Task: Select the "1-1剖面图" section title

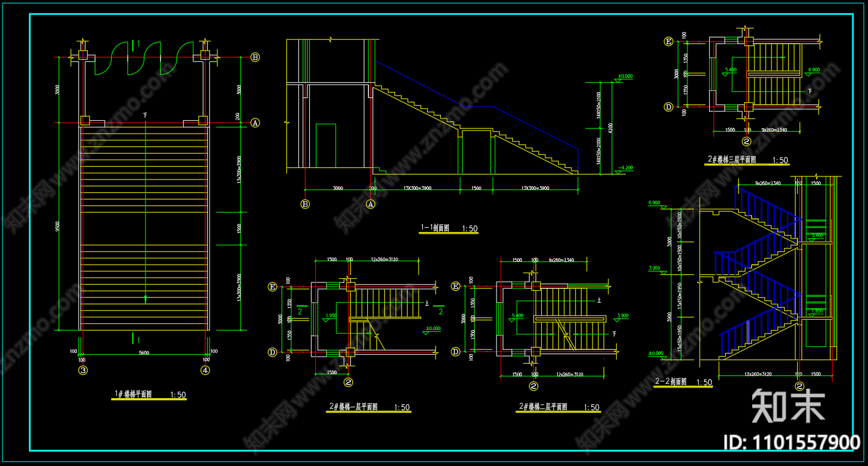Action: click(436, 228)
